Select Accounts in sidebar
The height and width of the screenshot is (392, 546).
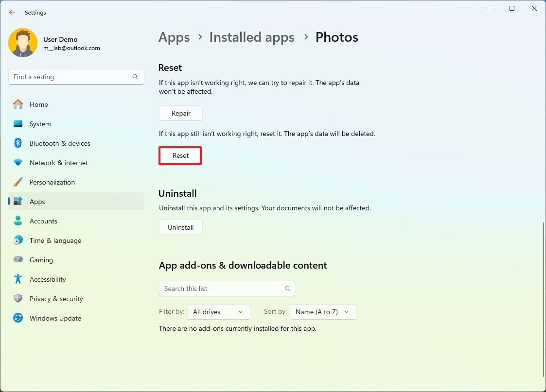point(76,221)
